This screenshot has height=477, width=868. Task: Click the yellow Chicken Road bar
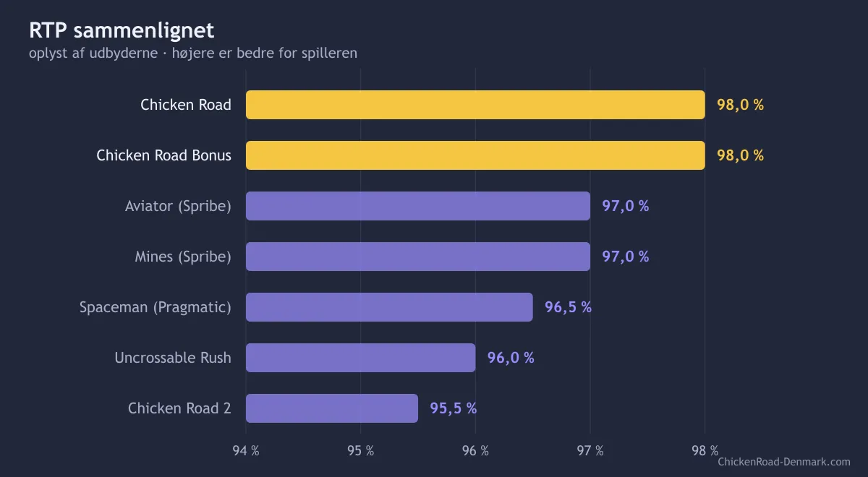(x=475, y=105)
